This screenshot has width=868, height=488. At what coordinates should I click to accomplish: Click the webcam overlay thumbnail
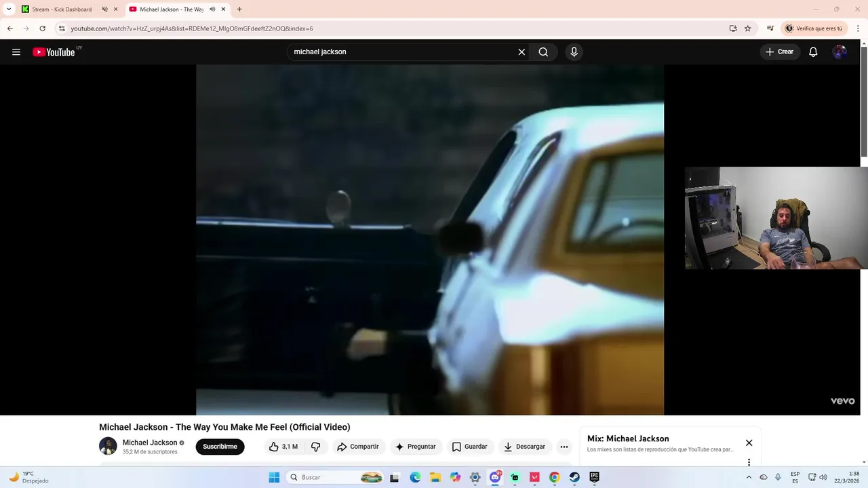[776, 218]
